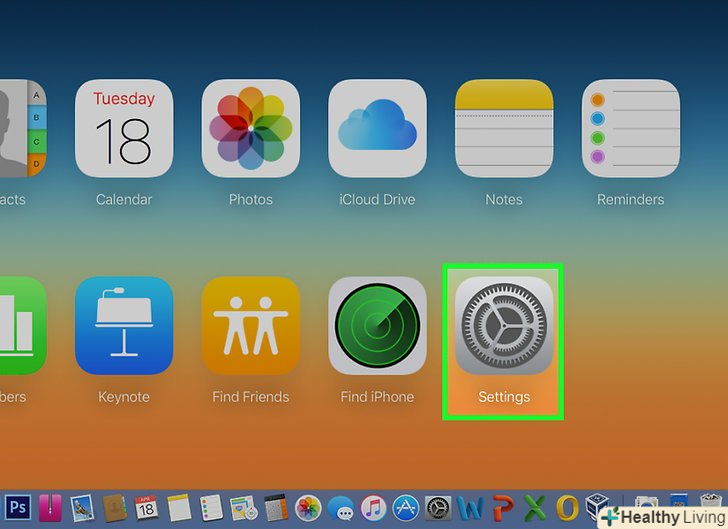The image size is (728, 529).
Task: Open the Find Friends app
Action: pos(251,326)
